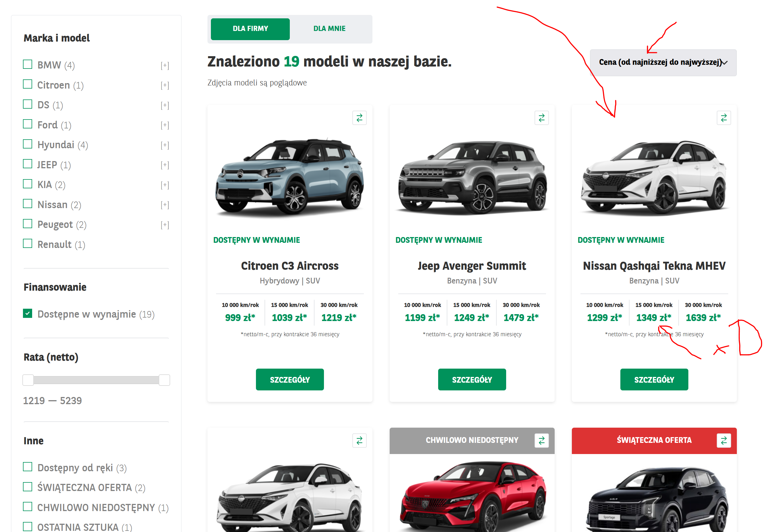Click compare icon on Jeep Avenger Summit card
The width and height of the screenshot is (773, 532).
[541, 118]
